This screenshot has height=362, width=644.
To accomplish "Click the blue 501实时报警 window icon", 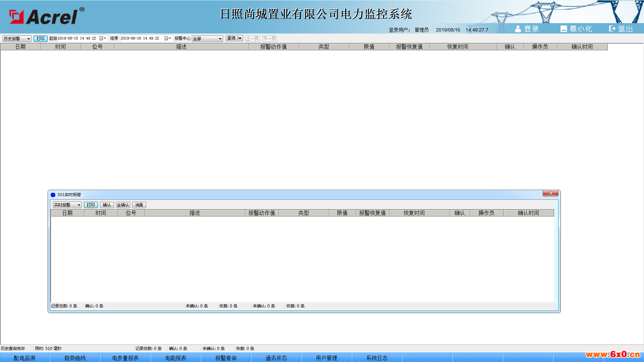I will [x=53, y=195].
